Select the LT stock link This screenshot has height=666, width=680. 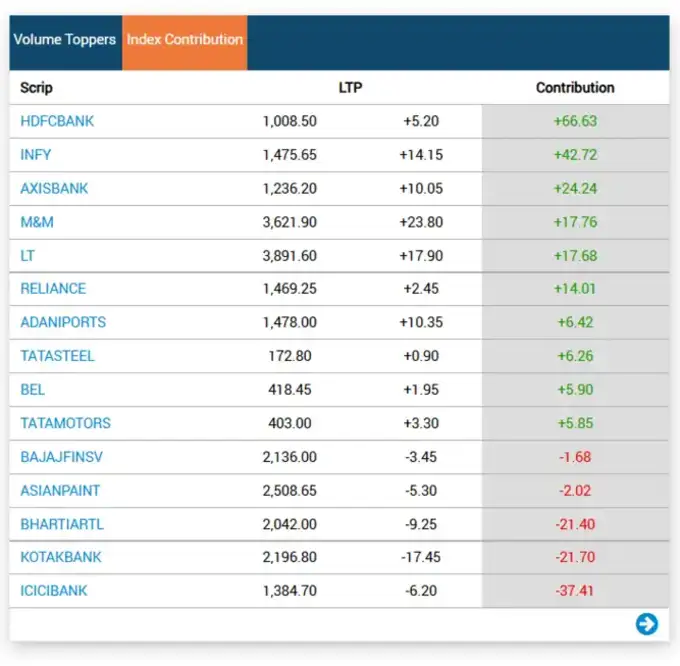coord(28,256)
